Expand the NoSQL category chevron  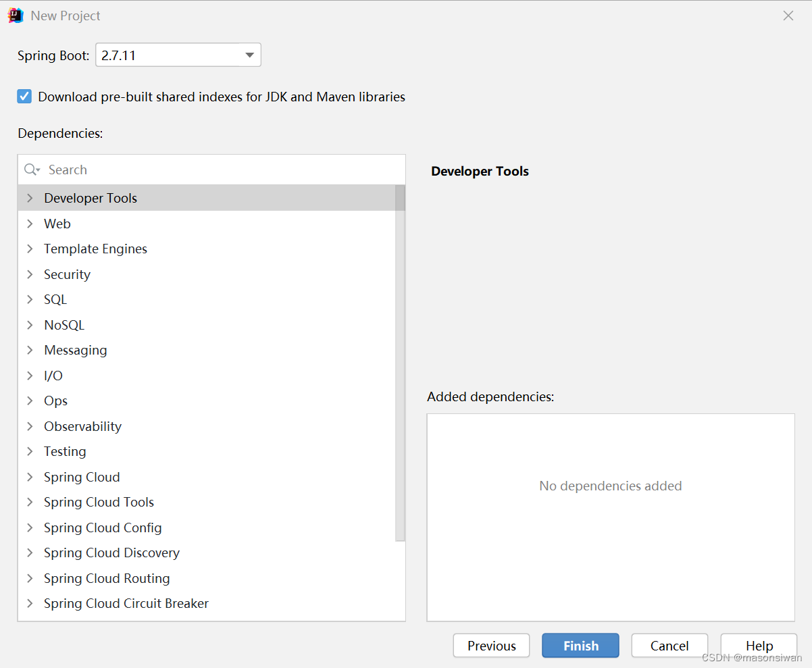point(30,325)
